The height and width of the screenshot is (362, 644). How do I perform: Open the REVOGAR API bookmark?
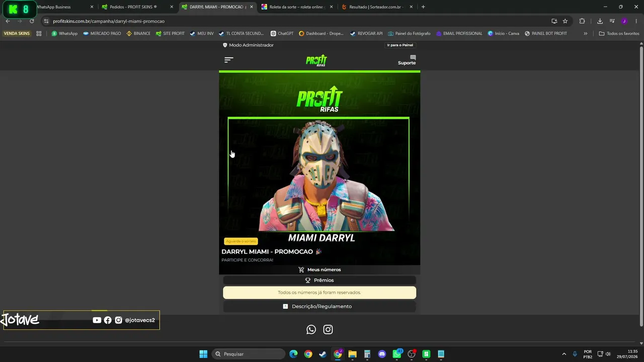[x=366, y=34]
